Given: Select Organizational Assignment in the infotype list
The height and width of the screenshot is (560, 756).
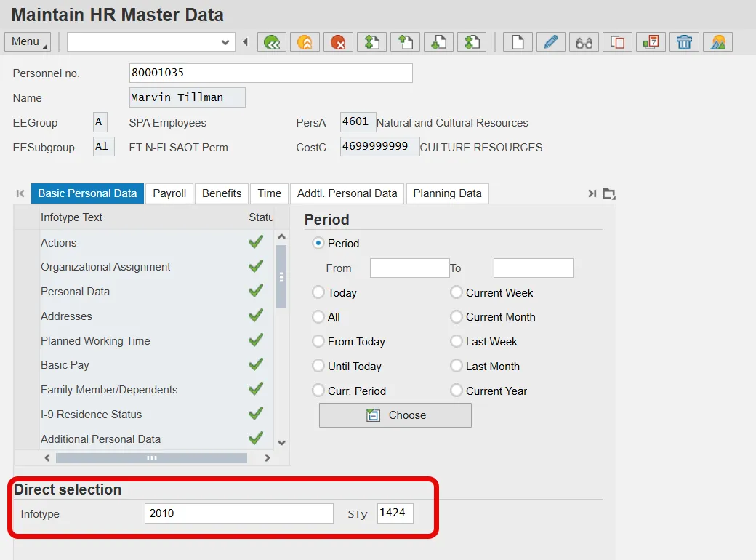Looking at the screenshot, I should click(105, 267).
